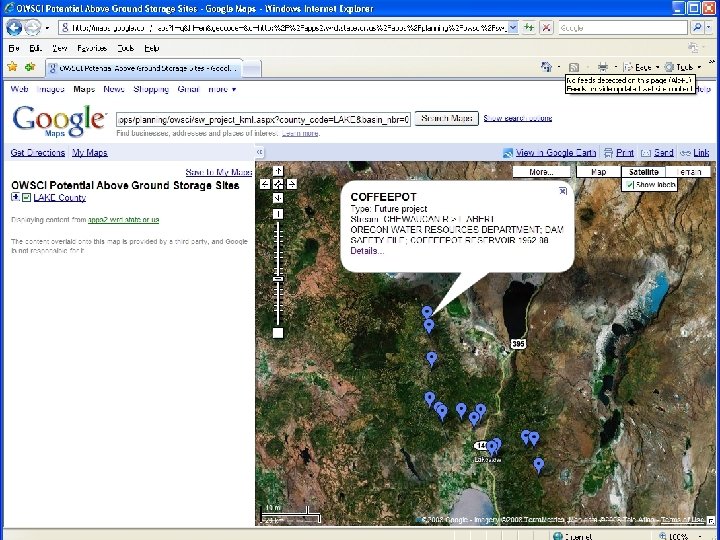Open the address bar dropdown arrow
720x540 pixels.
513,28
